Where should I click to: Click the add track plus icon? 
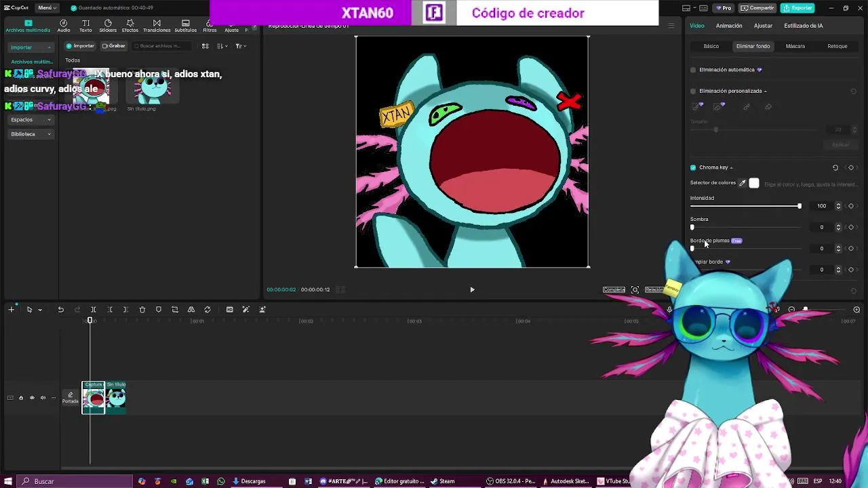click(11, 310)
